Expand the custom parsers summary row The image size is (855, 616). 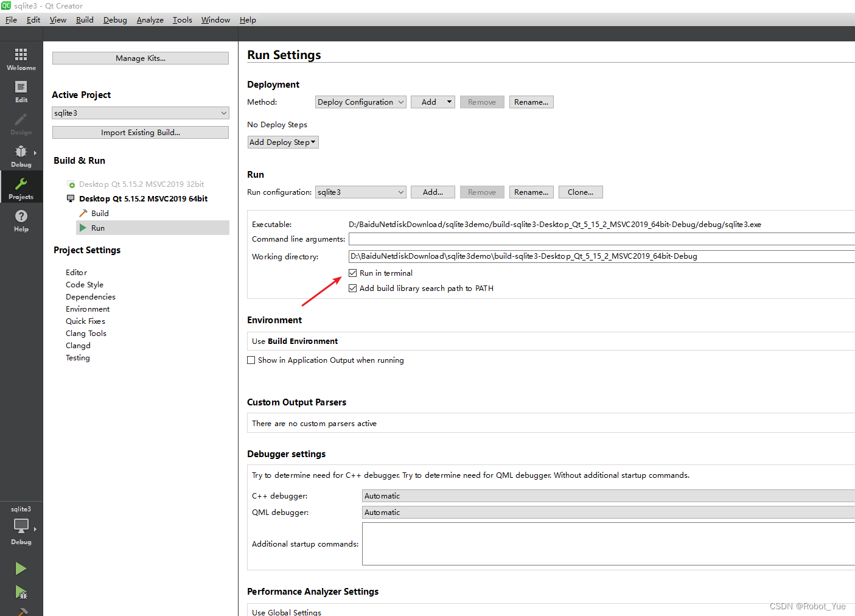tap(551, 423)
